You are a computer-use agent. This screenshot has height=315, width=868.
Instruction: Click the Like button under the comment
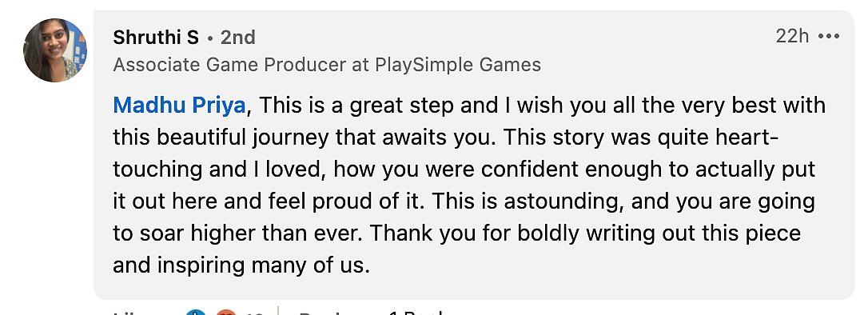coord(130,313)
